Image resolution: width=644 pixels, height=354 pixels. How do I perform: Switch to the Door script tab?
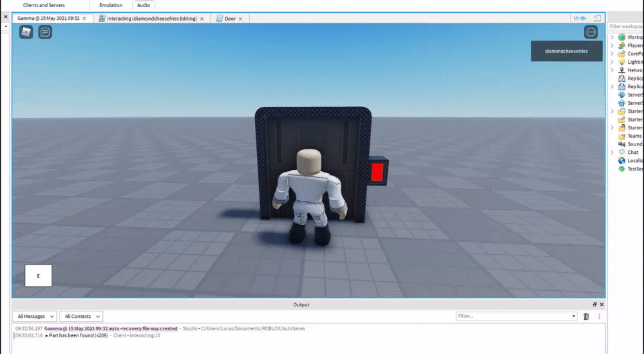[x=230, y=19]
